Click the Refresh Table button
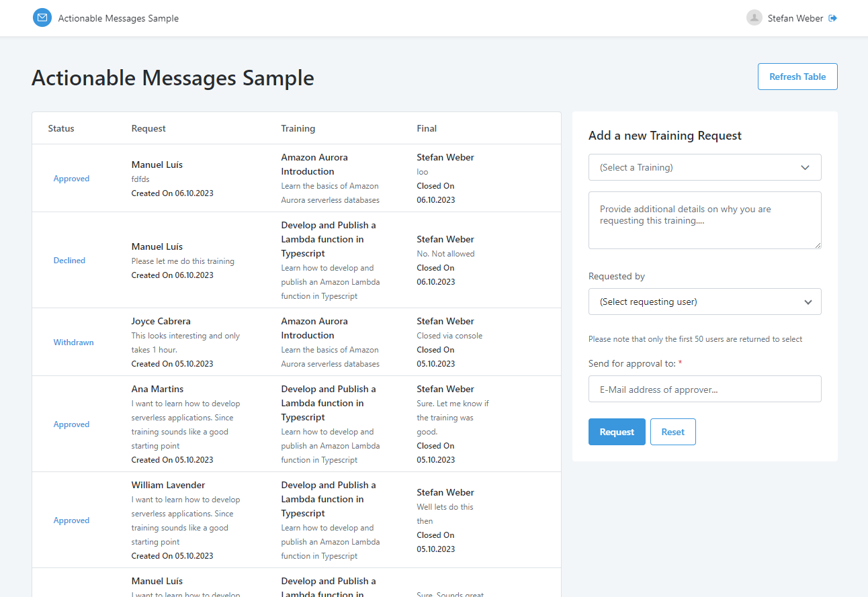The width and height of the screenshot is (868, 597). (797, 77)
